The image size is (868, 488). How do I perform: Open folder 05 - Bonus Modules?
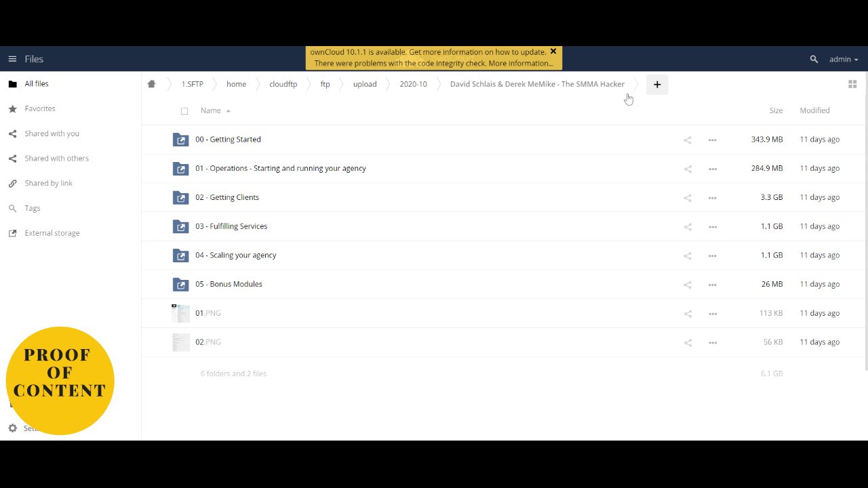229,284
